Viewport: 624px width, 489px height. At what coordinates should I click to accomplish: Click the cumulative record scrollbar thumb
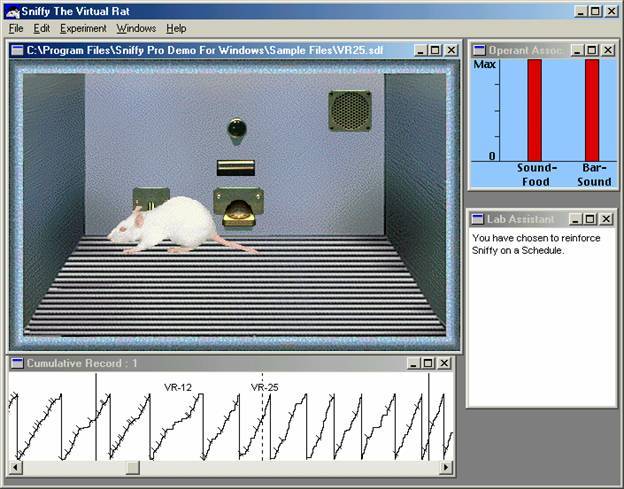pos(133,467)
